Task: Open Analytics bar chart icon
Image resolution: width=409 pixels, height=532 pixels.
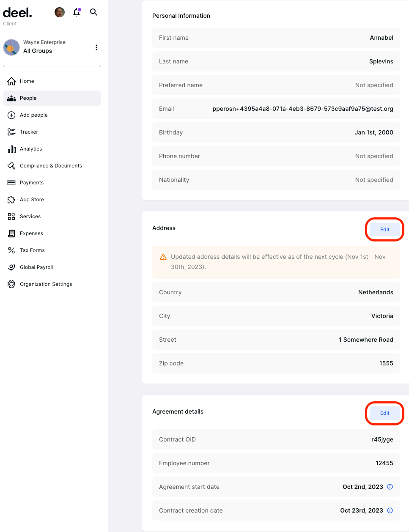Action: 11,149
